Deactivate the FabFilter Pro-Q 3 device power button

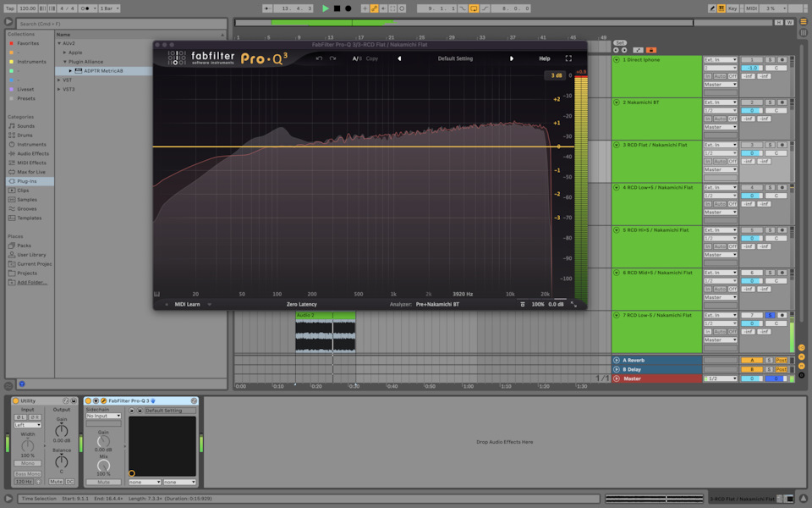pyautogui.click(x=88, y=400)
